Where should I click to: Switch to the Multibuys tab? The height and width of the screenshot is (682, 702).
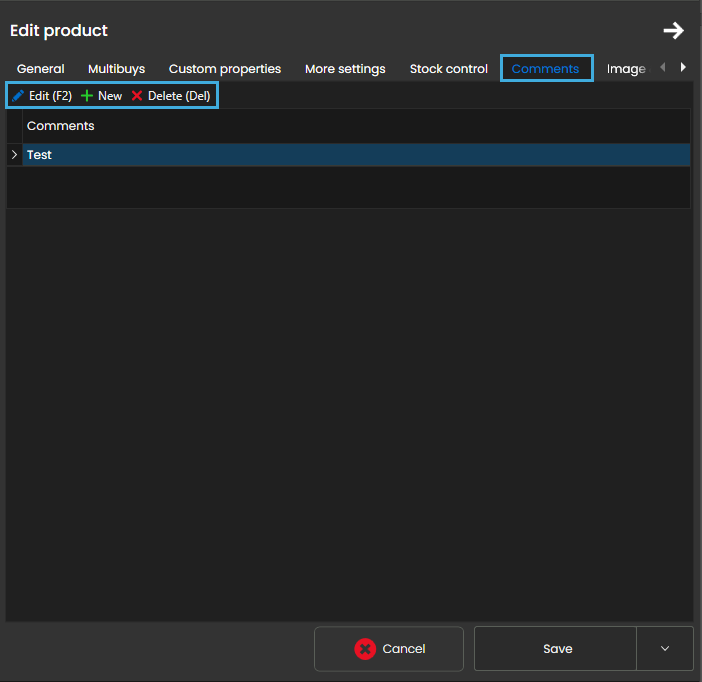tap(116, 69)
